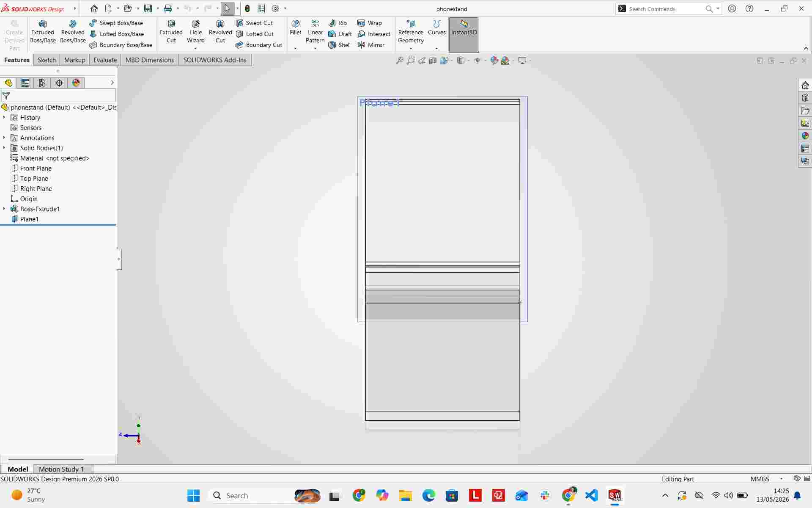Choose Swept Boss/Base
812x508 pixels.
(x=116, y=23)
